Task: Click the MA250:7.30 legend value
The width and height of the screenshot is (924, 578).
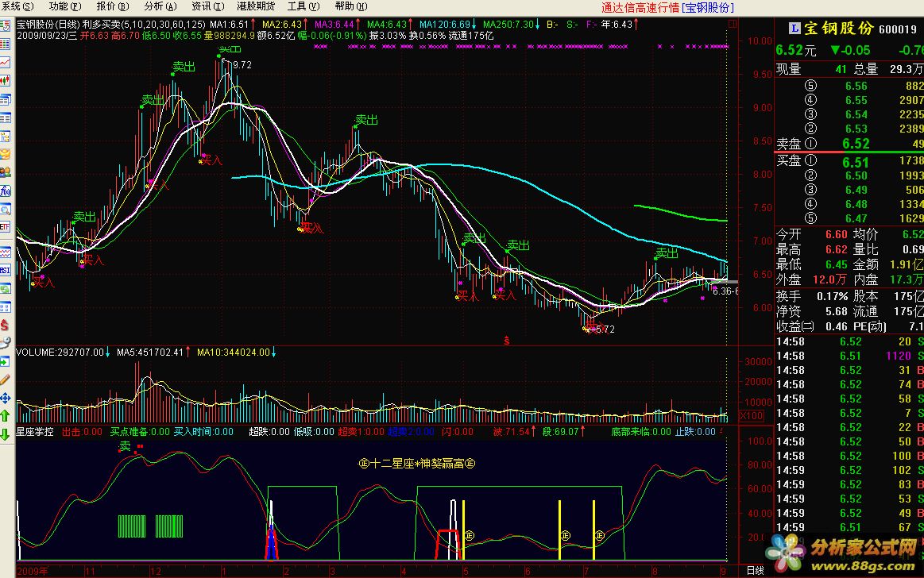Action: [508, 24]
